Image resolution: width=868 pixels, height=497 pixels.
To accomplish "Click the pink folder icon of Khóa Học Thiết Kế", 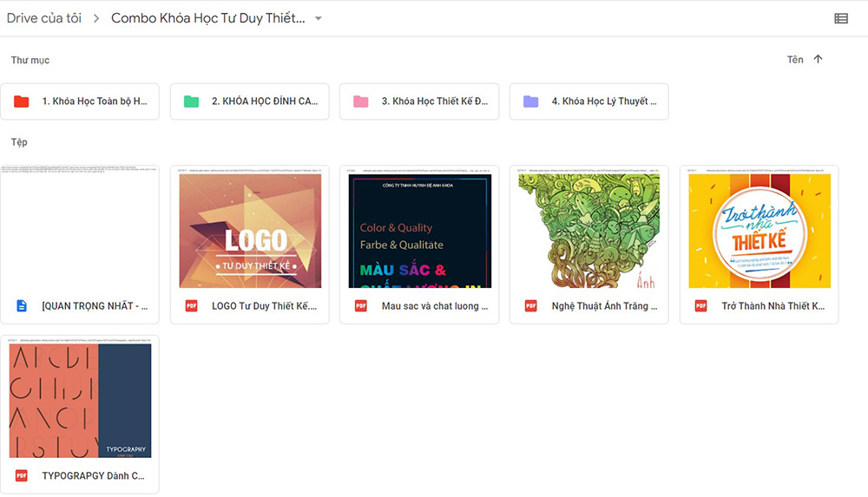I will point(361,101).
